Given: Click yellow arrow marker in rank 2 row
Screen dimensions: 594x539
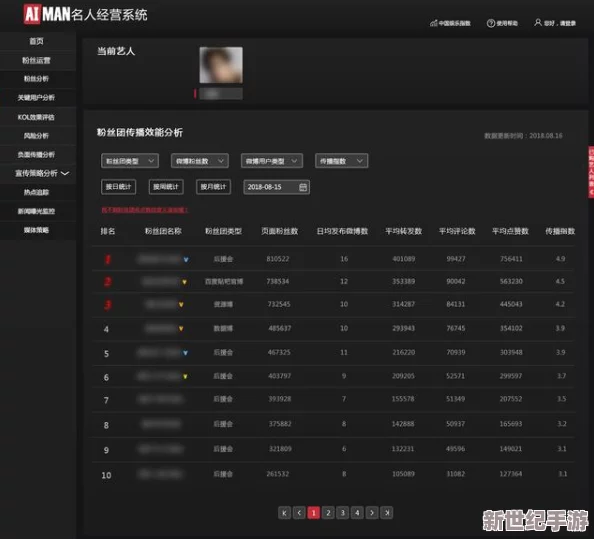Looking at the screenshot, I should pos(184,282).
